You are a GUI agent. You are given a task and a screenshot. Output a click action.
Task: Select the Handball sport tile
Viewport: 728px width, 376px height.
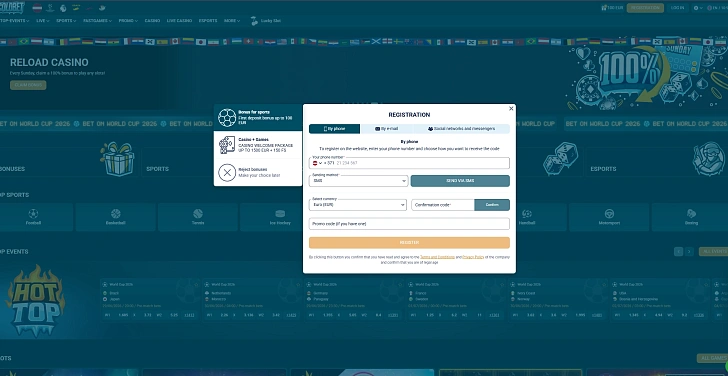(x=527, y=217)
